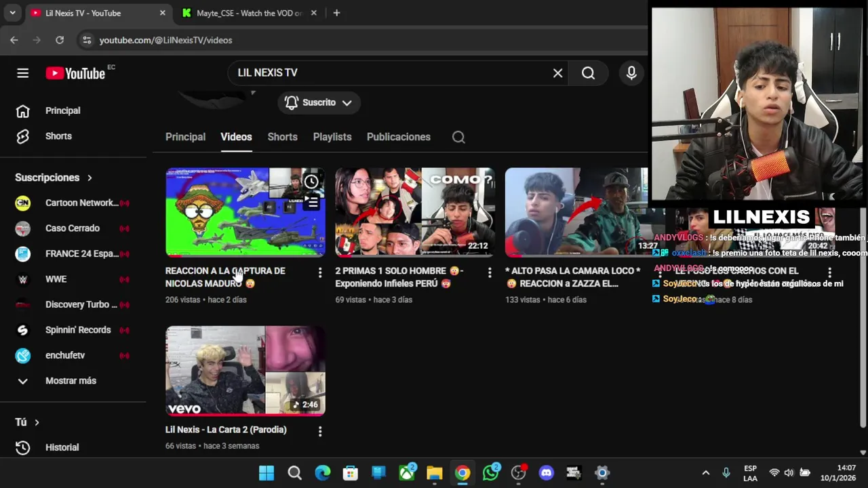
Task: Click the page vertical scrollbar
Action: [x=863, y=319]
